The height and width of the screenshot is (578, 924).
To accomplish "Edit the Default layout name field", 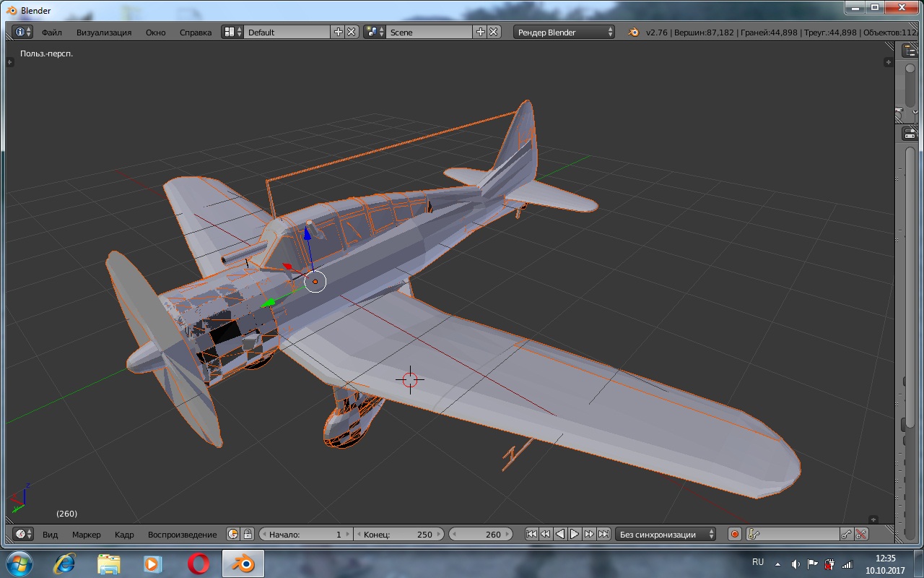I will (x=287, y=32).
